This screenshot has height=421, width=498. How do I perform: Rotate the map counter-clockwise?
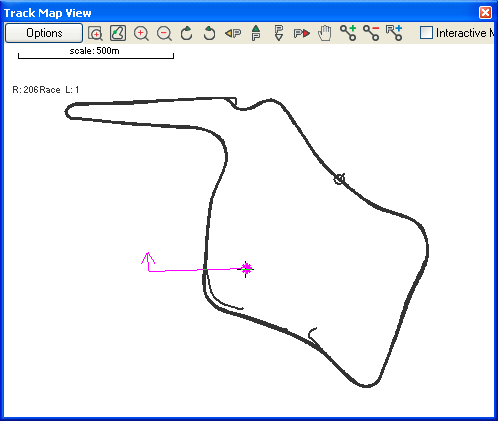209,33
